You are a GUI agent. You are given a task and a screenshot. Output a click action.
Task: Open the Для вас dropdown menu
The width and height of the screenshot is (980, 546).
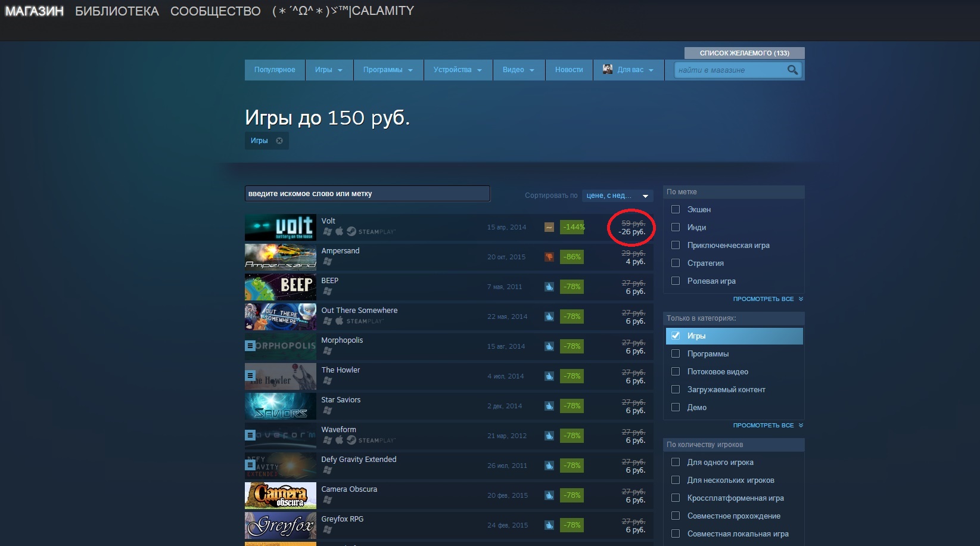[629, 70]
